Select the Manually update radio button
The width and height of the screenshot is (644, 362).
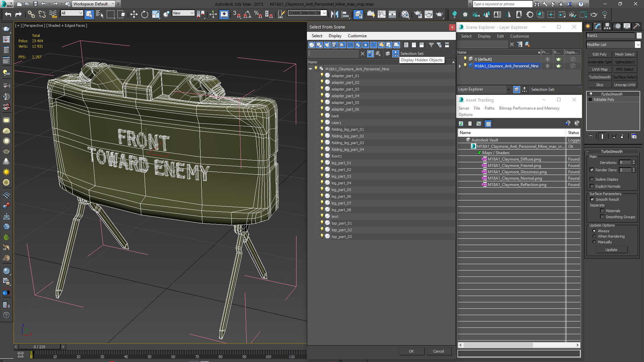click(594, 242)
